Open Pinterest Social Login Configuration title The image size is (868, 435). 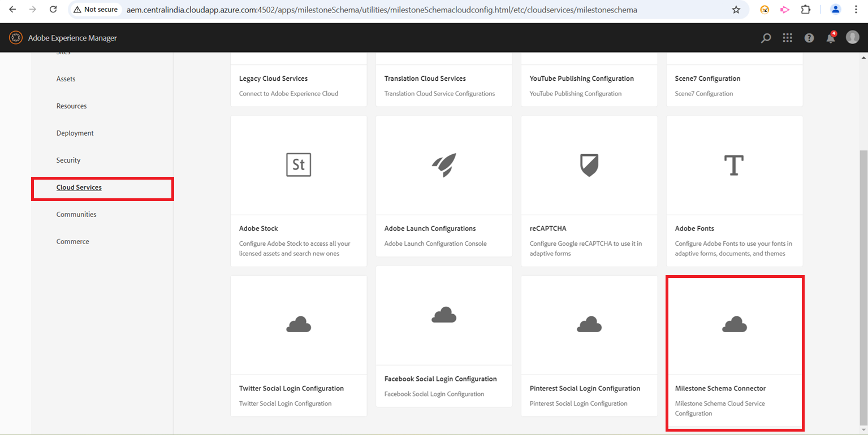585,389
